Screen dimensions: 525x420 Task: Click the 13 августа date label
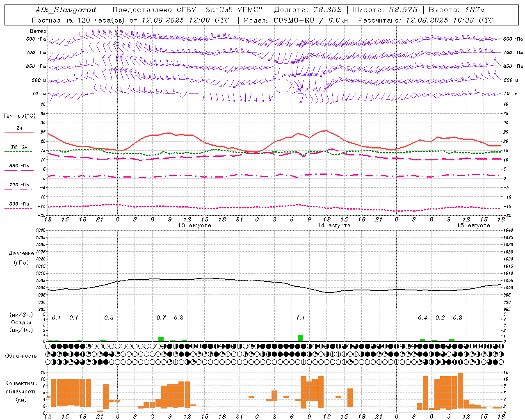194,226
